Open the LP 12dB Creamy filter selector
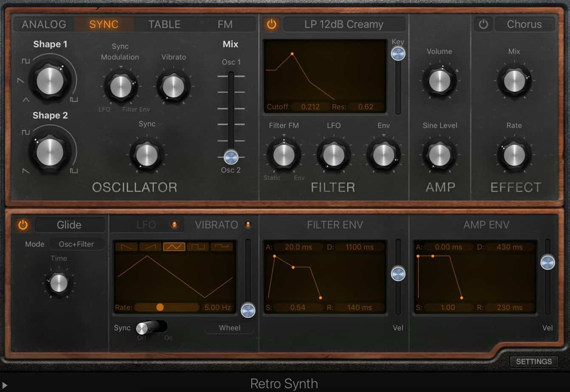 pyautogui.click(x=344, y=24)
